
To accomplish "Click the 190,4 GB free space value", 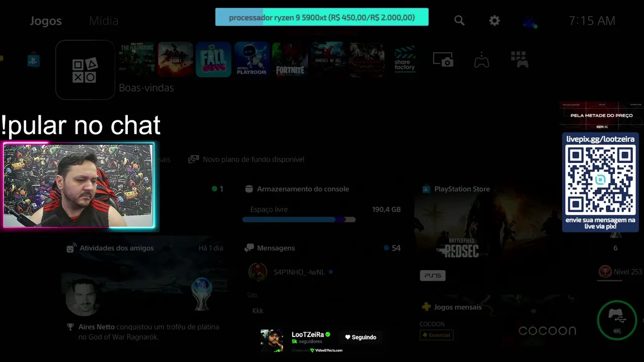I will click(x=386, y=209).
